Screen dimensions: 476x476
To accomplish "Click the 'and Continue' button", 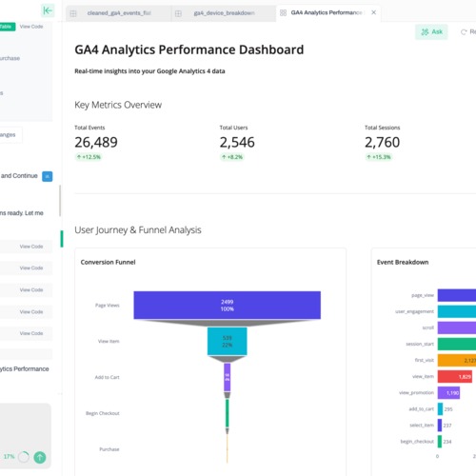I will point(19,176).
